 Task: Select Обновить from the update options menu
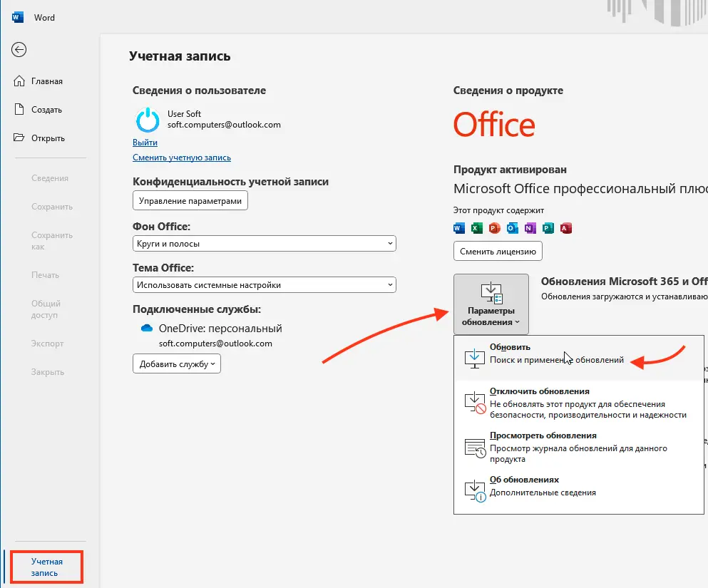(x=579, y=358)
